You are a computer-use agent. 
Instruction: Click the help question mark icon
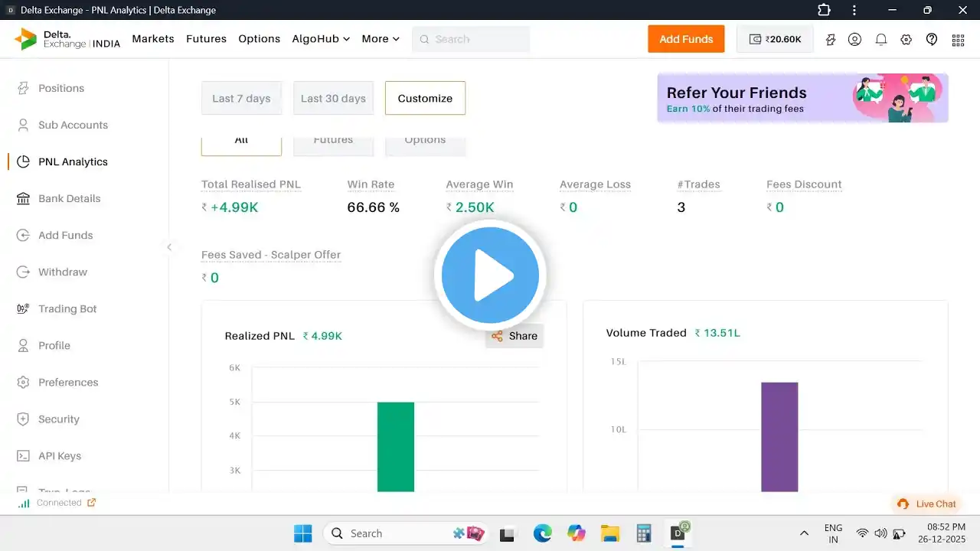[x=932, y=39]
